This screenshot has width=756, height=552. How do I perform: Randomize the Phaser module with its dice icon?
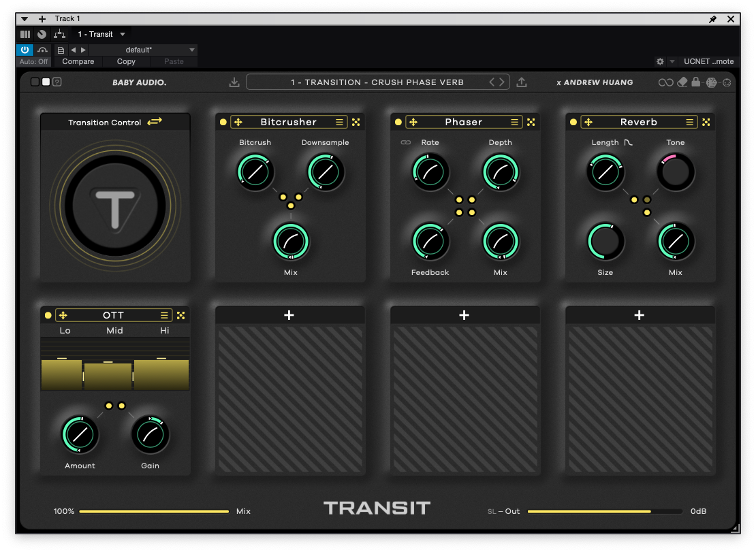[531, 123]
